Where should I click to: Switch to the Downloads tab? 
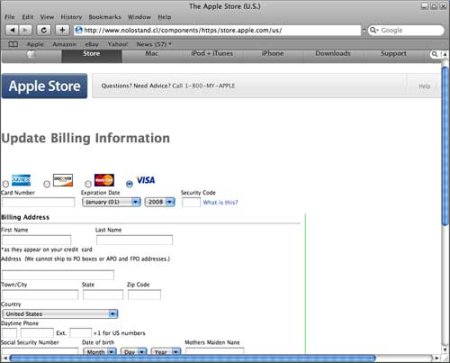pyautogui.click(x=333, y=55)
